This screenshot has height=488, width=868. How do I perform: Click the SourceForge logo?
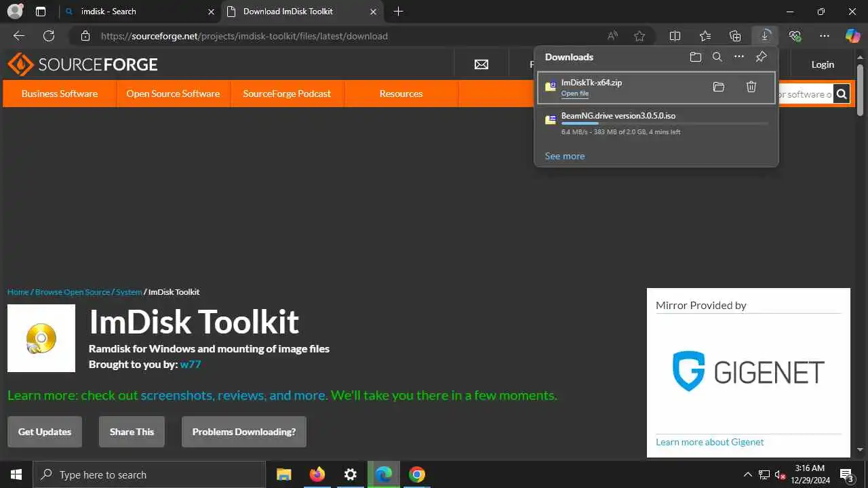click(x=83, y=64)
